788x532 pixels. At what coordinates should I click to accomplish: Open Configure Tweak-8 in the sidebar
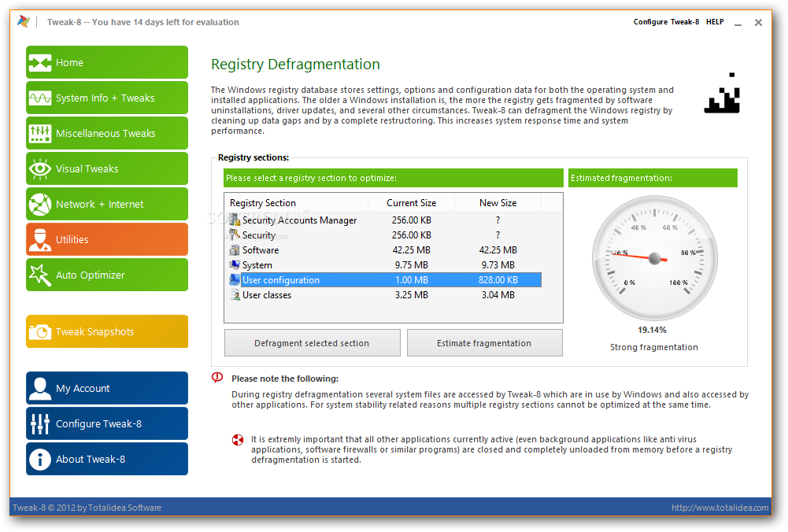point(107,423)
